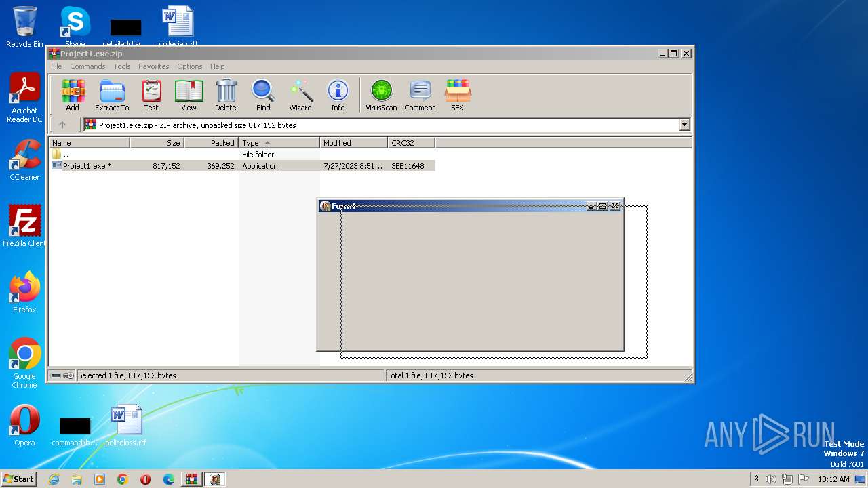Screen dimensions: 868x488
Task: Sort by the Packed column header
Action: pyautogui.click(x=211, y=143)
